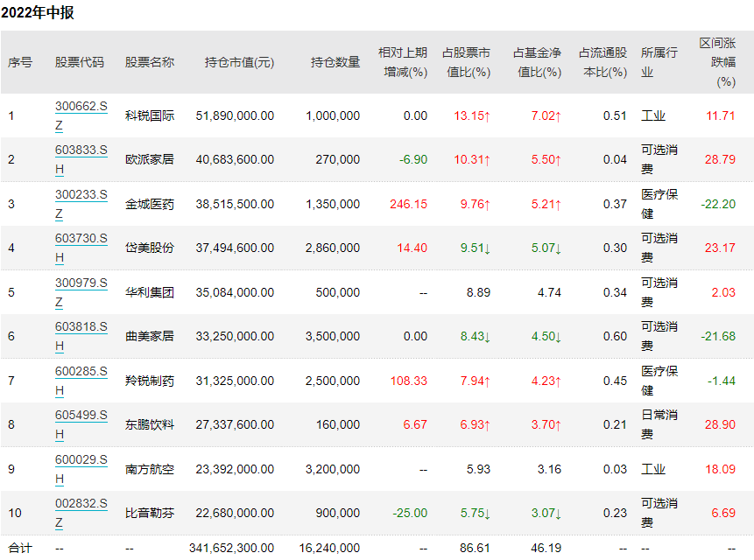Select the 东鹏饮料 stock name cell
This screenshot has width=754, height=560.
point(150,424)
